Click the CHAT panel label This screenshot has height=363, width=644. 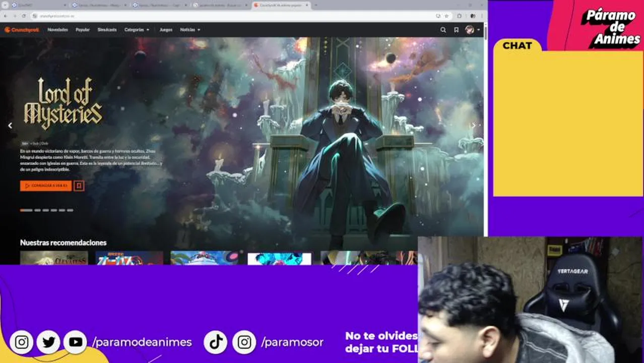point(517,45)
